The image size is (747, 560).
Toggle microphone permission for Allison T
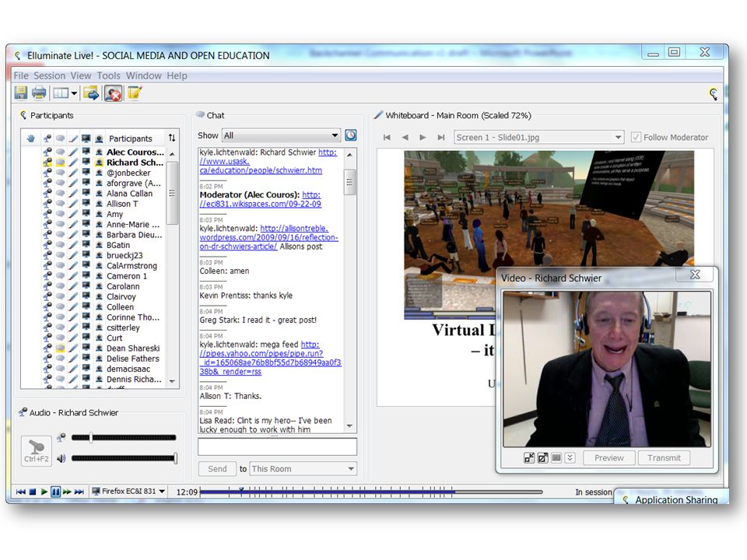(47, 204)
